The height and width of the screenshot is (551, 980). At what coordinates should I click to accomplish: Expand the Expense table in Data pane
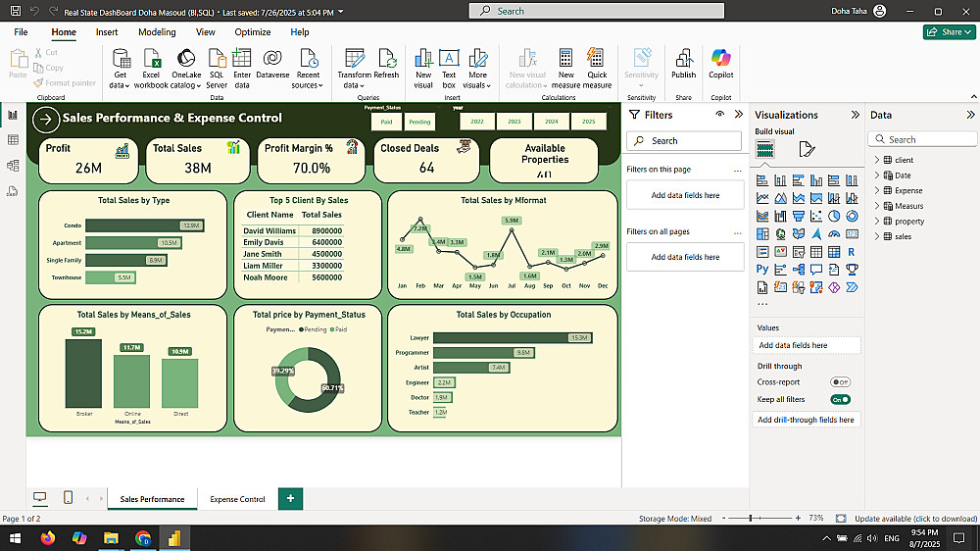tap(876, 190)
